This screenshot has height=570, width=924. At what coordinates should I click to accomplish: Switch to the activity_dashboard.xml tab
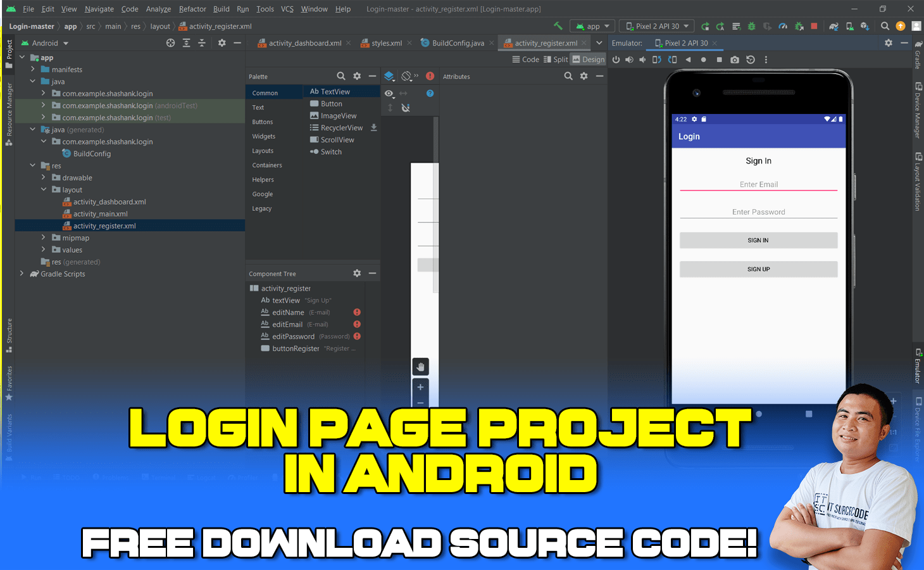(x=303, y=43)
